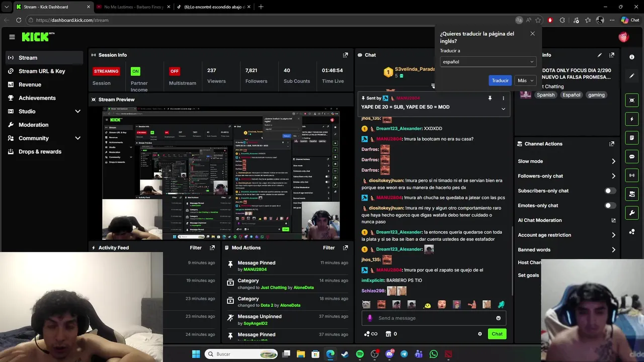This screenshot has height=362, width=644.
Task: Toggle the broadcast signal widget icon
Action: click(632, 175)
